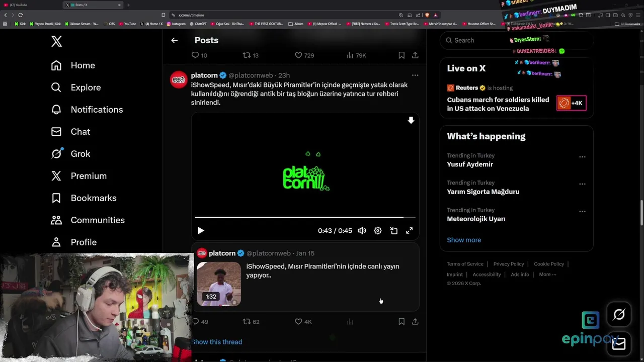This screenshot has height=362, width=644.
Task: Open Grok in the sidebar
Action: 70,154
